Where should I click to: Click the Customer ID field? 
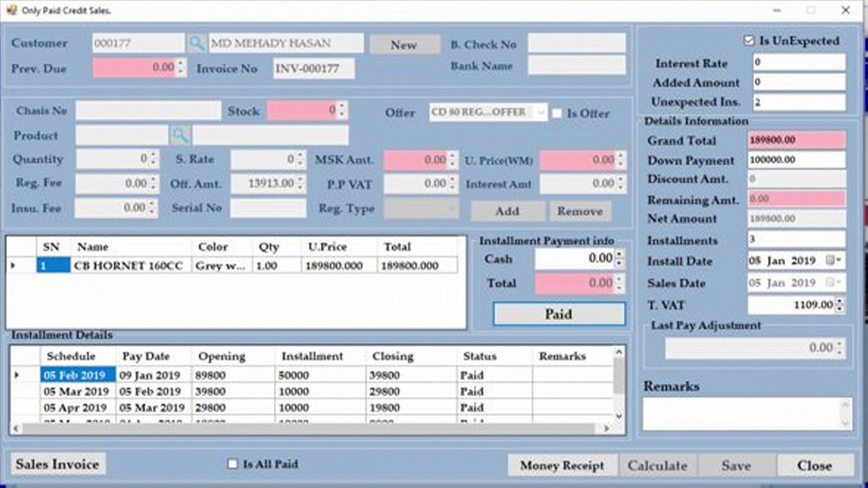[138, 43]
